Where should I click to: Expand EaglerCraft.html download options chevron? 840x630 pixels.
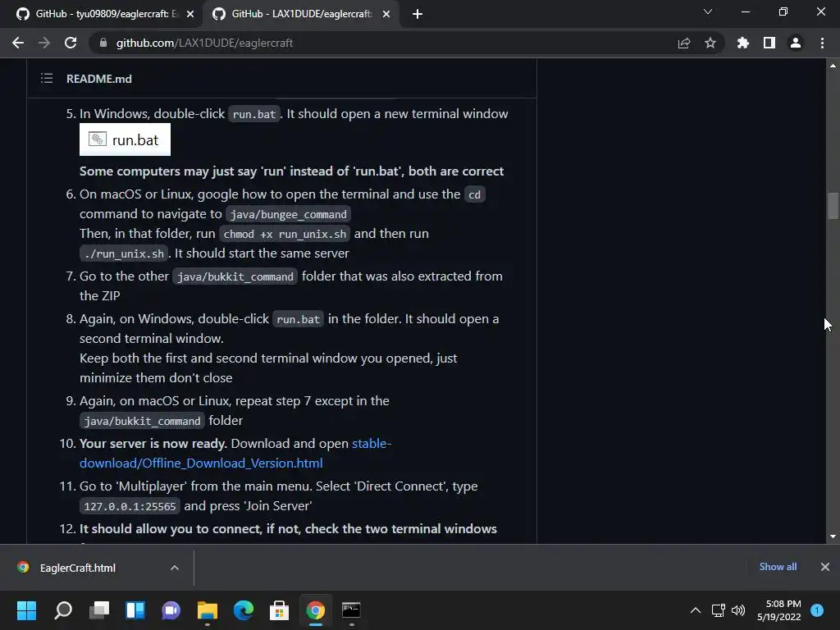[175, 568]
